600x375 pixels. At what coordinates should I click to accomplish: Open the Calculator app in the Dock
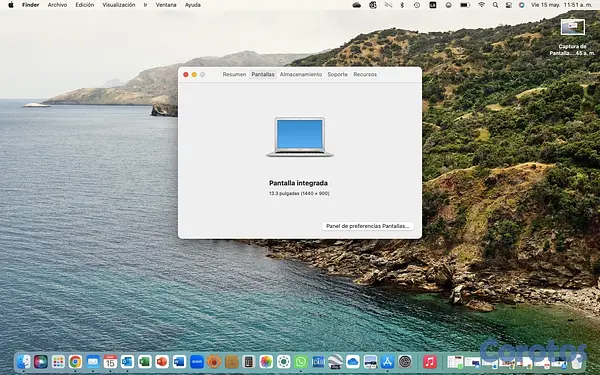pyautogui.click(x=249, y=361)
